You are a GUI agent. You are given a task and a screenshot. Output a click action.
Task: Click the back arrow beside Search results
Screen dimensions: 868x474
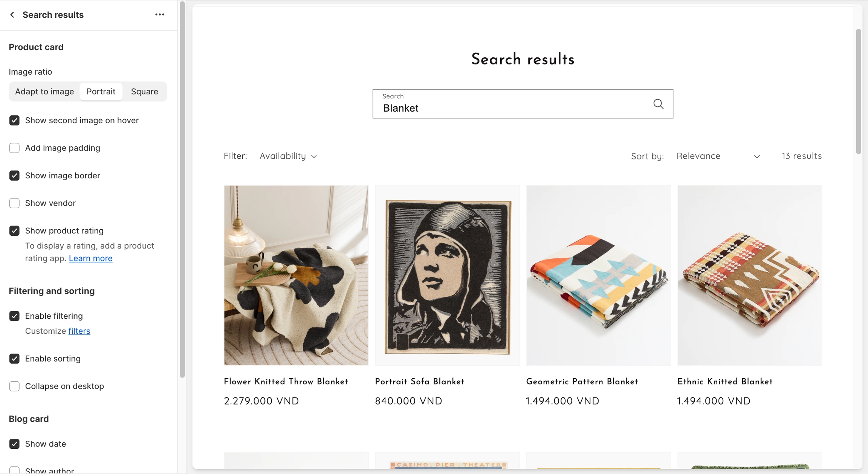12,15
